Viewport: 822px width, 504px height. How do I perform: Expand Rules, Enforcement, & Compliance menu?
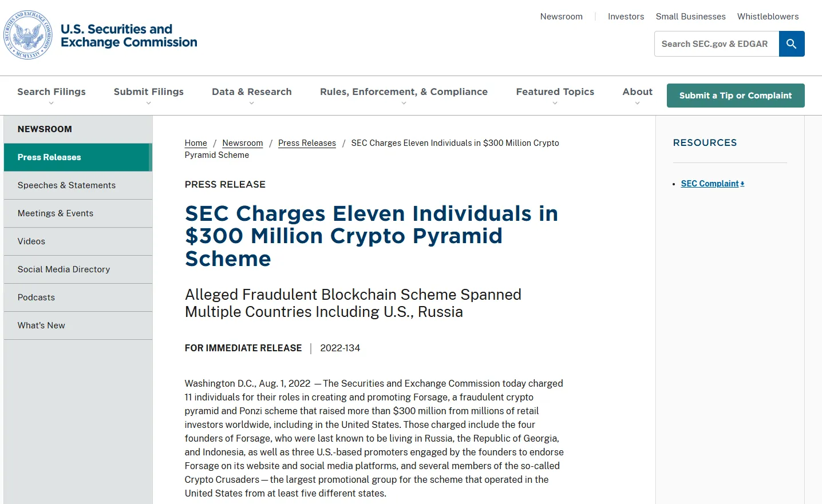(x=404, y=96)
